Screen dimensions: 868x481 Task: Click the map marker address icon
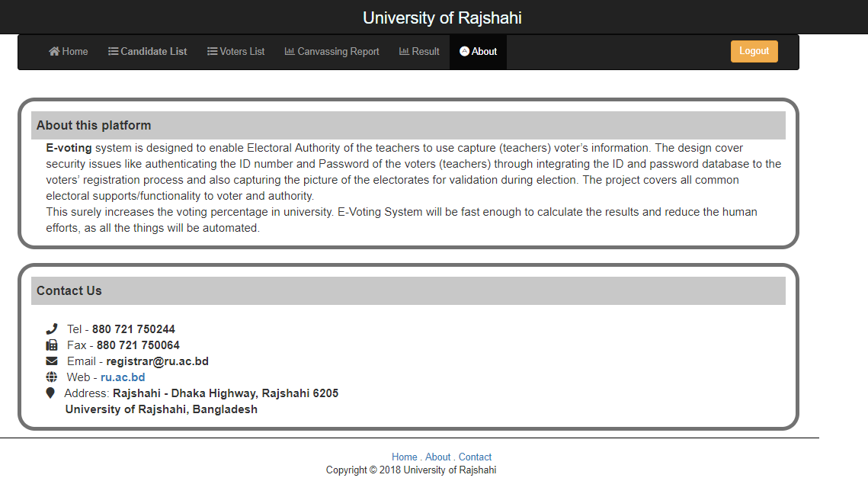click(50, 393)
